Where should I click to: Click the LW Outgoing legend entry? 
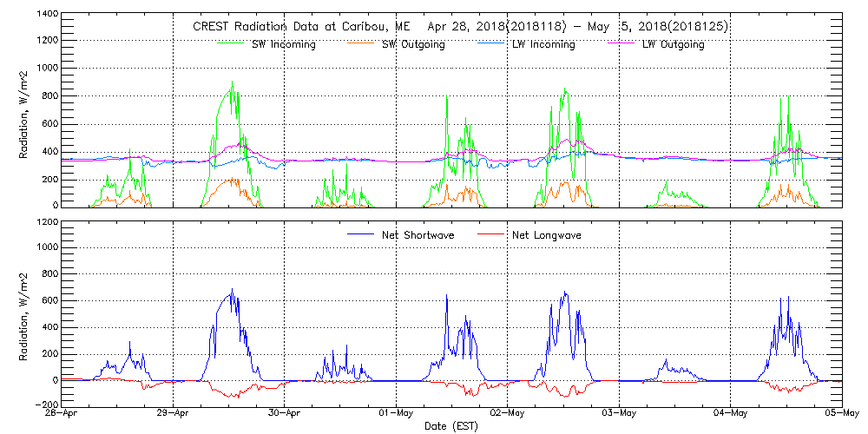(x=673, y=44)
